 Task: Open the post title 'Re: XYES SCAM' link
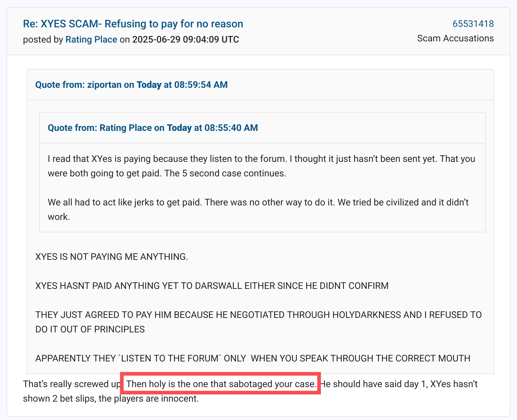(x=133, y=24)
